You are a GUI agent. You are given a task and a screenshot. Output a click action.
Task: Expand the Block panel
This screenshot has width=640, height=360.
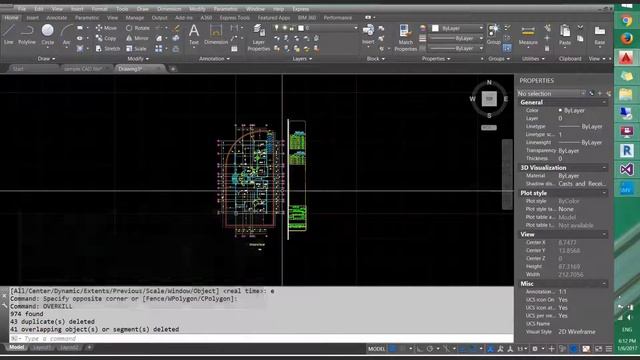point(376,59)
